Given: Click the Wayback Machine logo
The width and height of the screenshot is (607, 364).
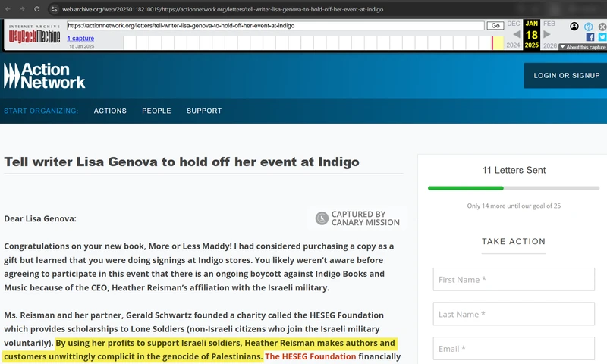Looking at the screenshot, I should pyautogui.click(x=34, y=35).
